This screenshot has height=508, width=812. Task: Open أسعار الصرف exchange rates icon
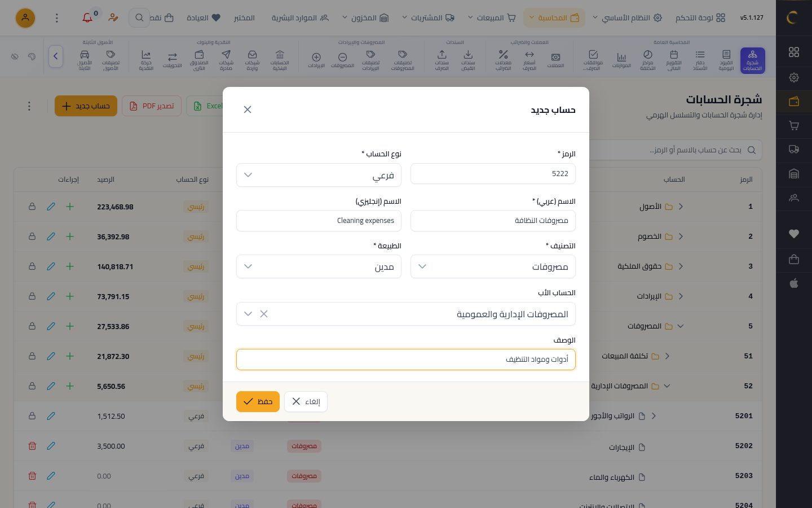pos(529,60)
